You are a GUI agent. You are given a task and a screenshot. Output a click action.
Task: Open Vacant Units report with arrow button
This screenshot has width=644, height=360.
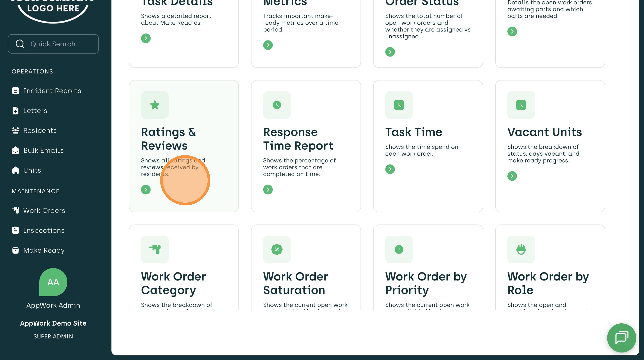pyautogui.click(x=512, y=176)
